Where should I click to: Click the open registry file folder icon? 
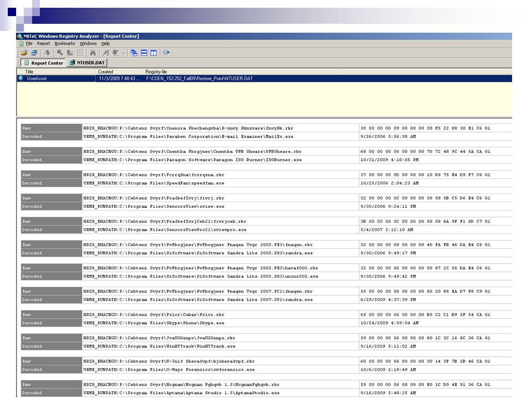[24, 53]
